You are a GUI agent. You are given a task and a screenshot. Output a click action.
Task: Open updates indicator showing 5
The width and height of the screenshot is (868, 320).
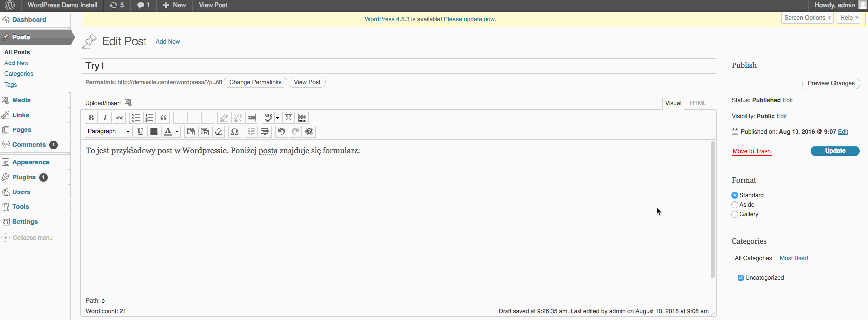(117, 5)
